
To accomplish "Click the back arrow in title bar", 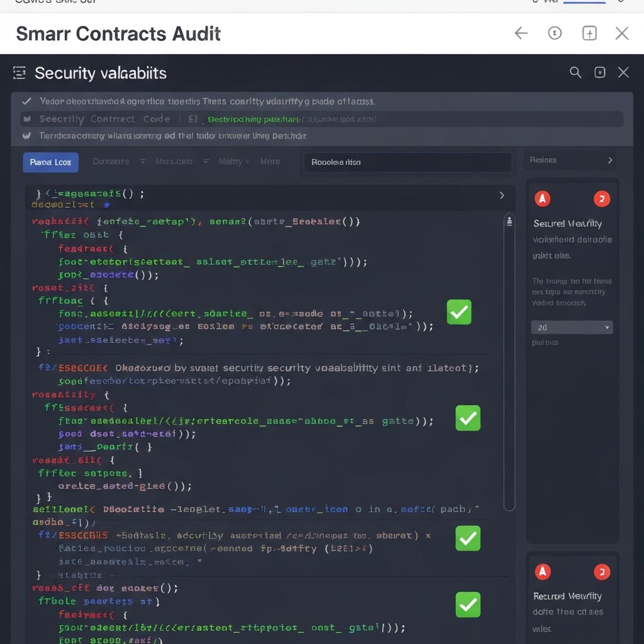I will click(x=521, y=33).
